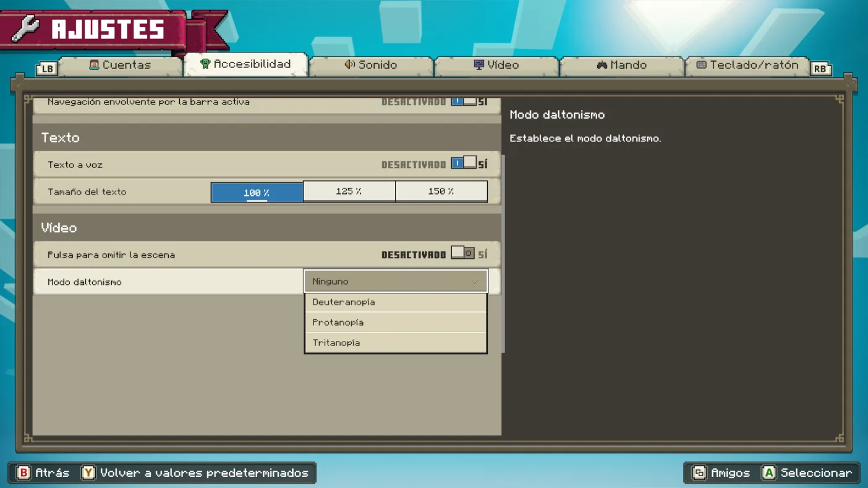Click Atrás to go back
Image resolution: width=868 pixels, height=488 pixels.
[52, 473]
